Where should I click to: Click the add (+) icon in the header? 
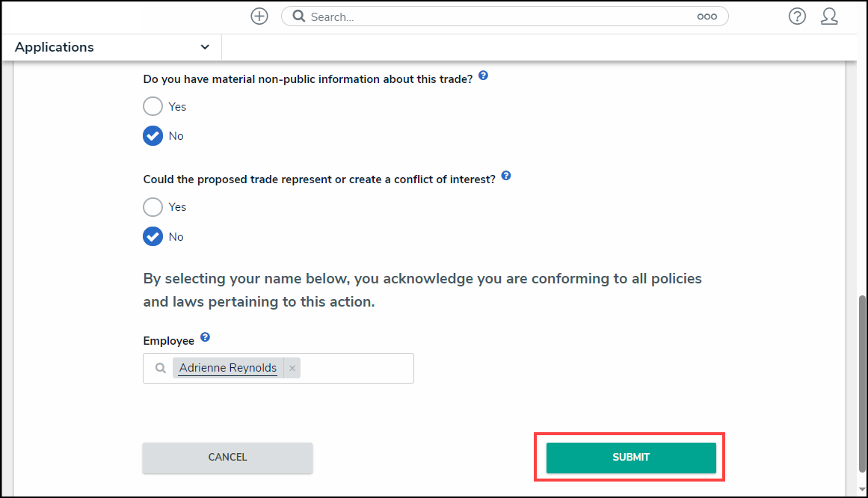[x=259, y=16]
